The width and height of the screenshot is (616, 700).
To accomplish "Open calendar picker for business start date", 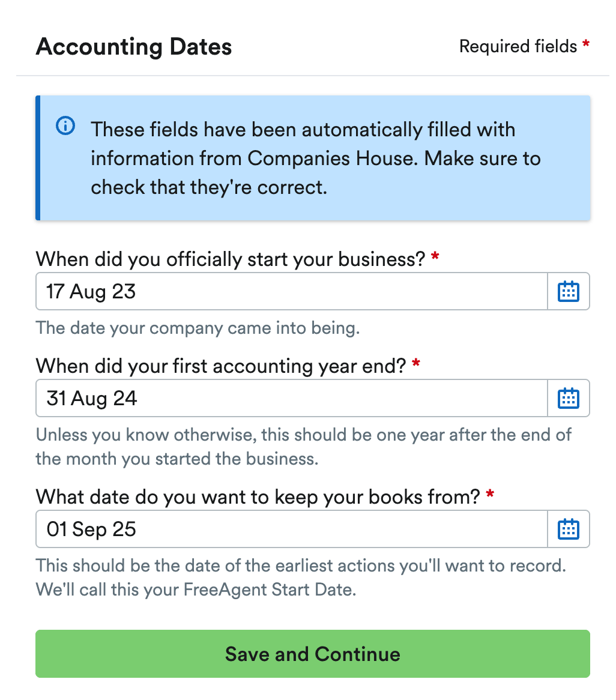I will pyautogui.click(x=568, y=292).
